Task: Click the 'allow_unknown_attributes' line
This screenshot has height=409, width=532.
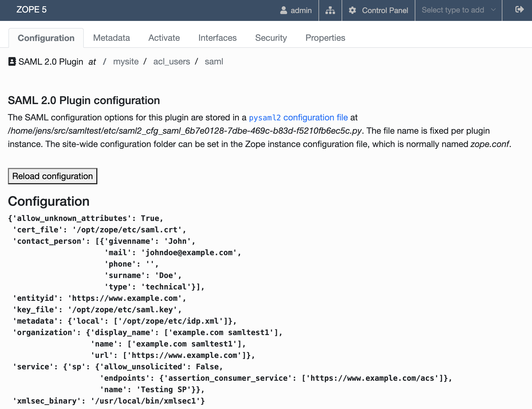Action: [x=86, y=218]
